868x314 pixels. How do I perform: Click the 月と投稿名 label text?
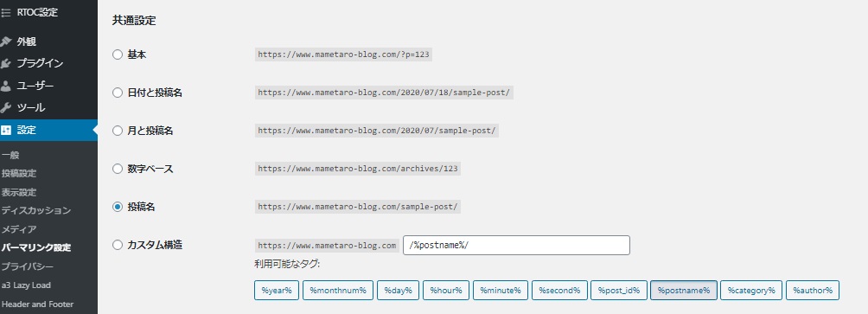(x=150, y=131)
